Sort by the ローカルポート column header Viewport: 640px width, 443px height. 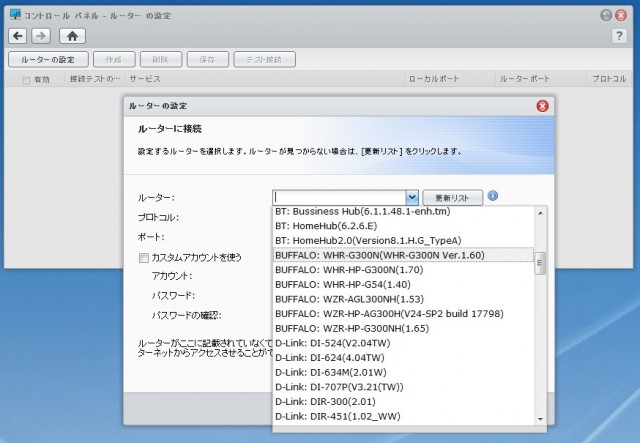449,79
